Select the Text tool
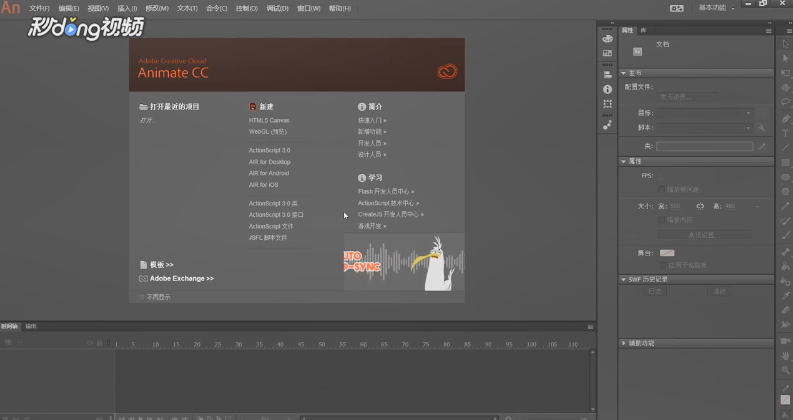 click(x=785, y=133)
